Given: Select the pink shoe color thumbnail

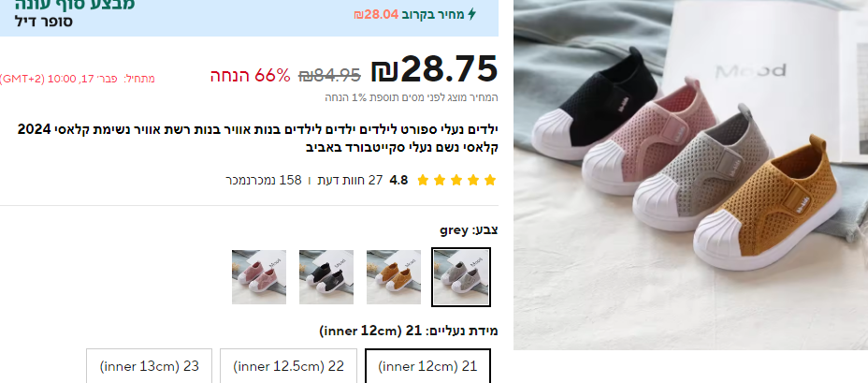Looking at the screenshot, I should pyautogui.click(x=259, y=276).
